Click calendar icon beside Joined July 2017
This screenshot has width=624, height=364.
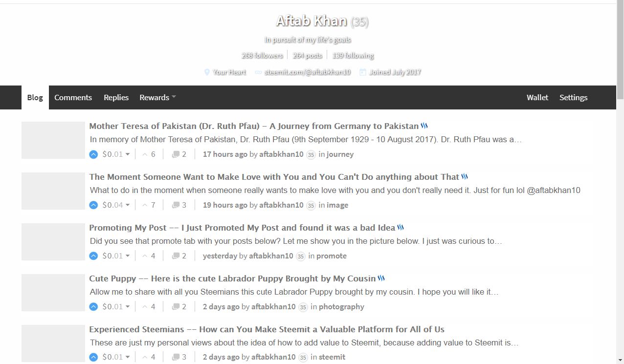tap(363, 72)
